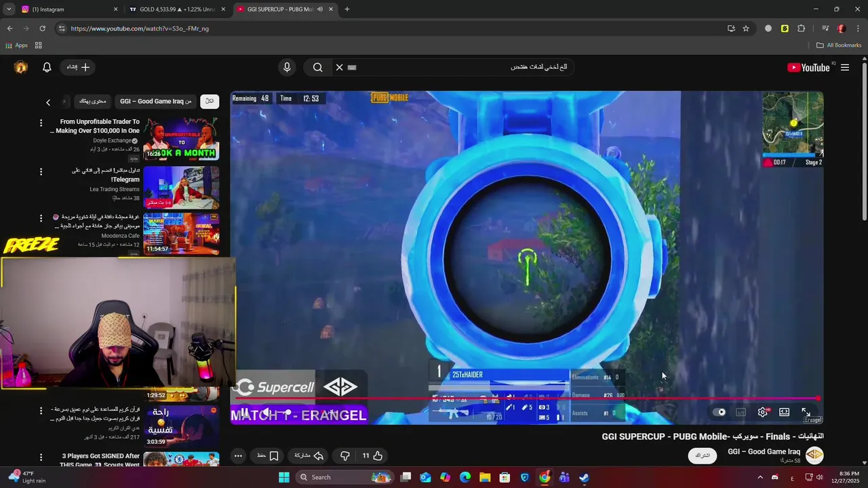The width and height of the screenshot is (868, 488).
Task: Open Microsoft Store from taskbar
Action: coord(505,477)
